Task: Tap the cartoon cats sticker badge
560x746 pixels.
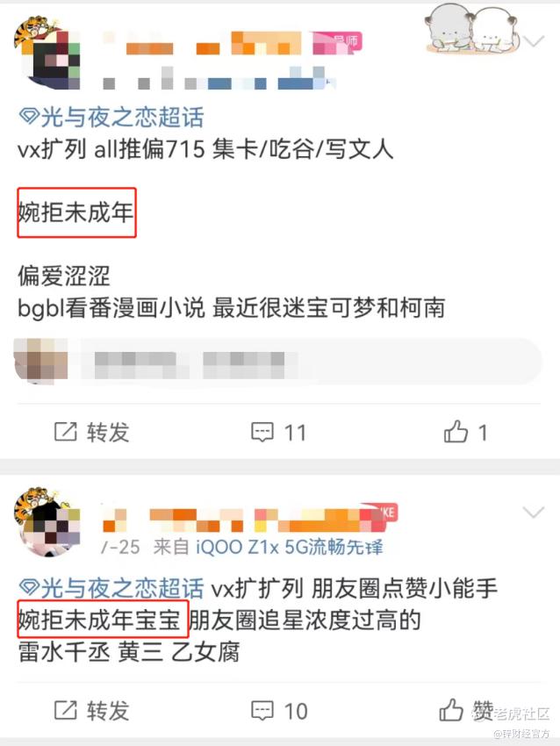Action: tap(470, 29)
